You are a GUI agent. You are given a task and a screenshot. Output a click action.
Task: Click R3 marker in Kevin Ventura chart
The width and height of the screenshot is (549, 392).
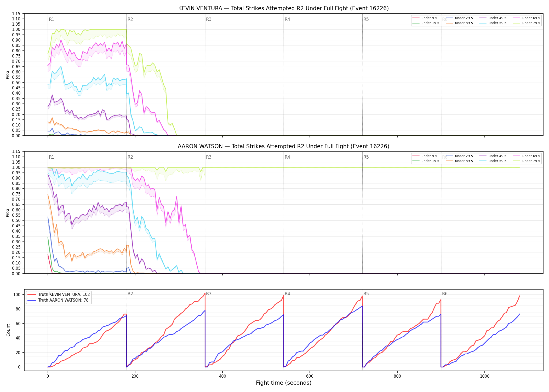(209, 19)
